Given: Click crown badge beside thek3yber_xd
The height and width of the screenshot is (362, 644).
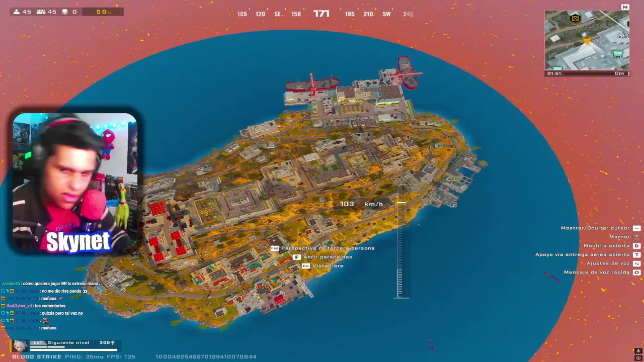Looking at the screenshot, I should click(3, 306).
